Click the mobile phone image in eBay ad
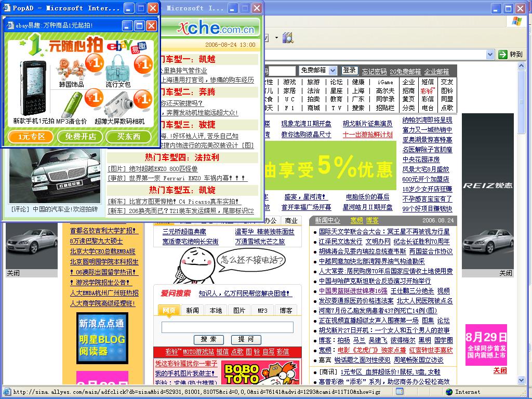 33,88
